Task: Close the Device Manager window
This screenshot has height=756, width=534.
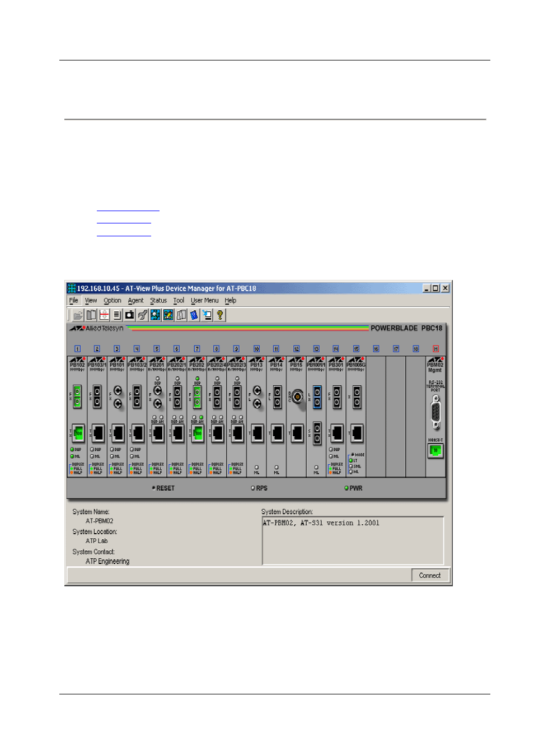Action: coord(445,288)
